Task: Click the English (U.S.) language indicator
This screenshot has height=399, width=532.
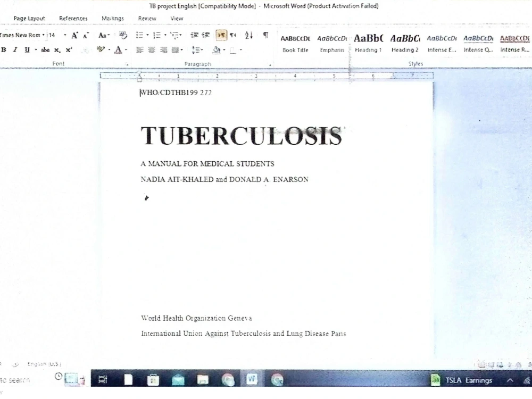Action: point(44,364)
